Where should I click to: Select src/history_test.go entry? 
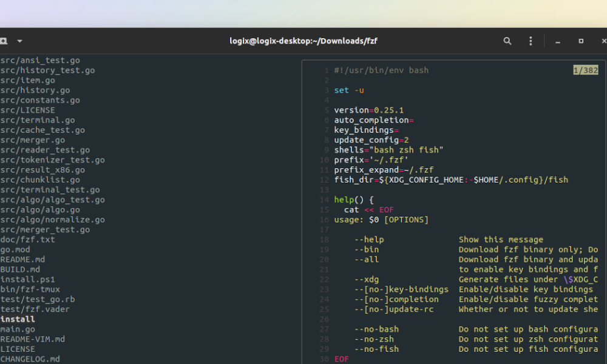click(x=47, y=70)
